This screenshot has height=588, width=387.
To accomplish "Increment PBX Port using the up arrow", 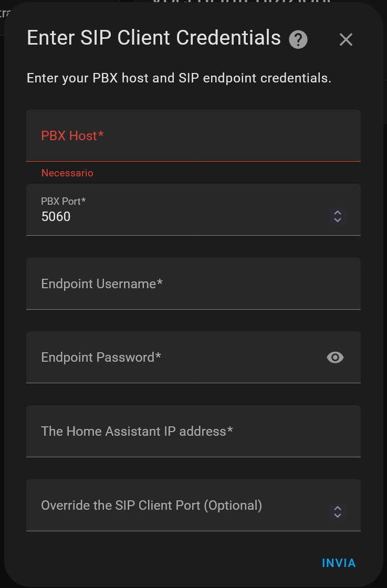I will tap(337, 213).
